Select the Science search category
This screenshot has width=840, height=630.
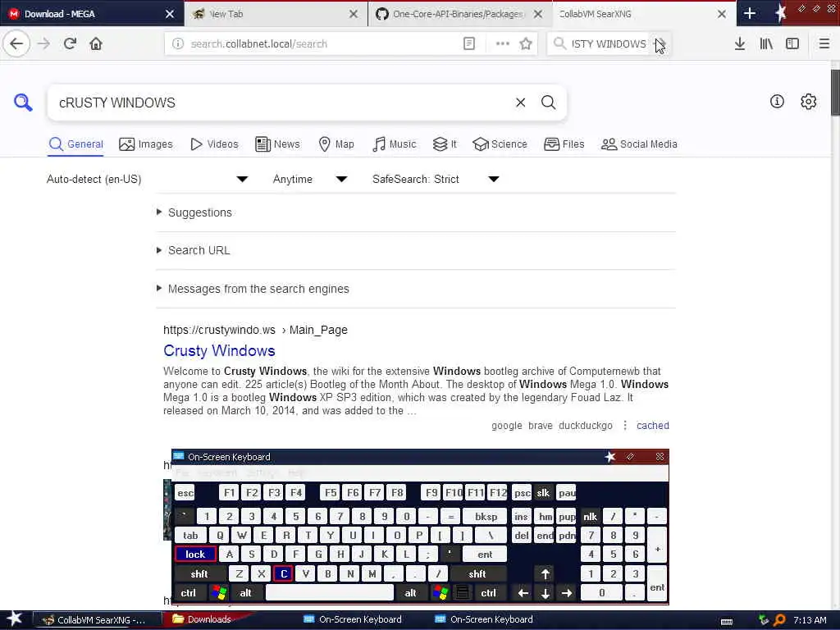[500, 144]
